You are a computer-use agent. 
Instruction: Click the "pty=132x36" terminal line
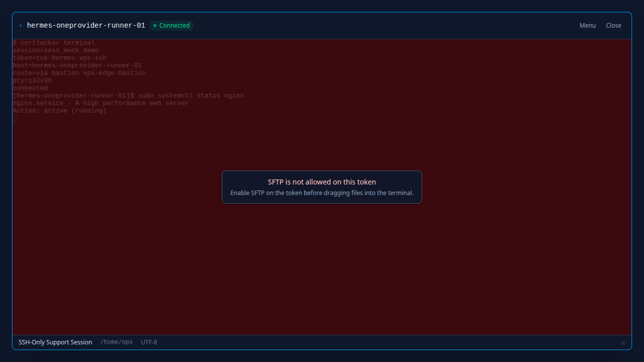click(32, 81)
